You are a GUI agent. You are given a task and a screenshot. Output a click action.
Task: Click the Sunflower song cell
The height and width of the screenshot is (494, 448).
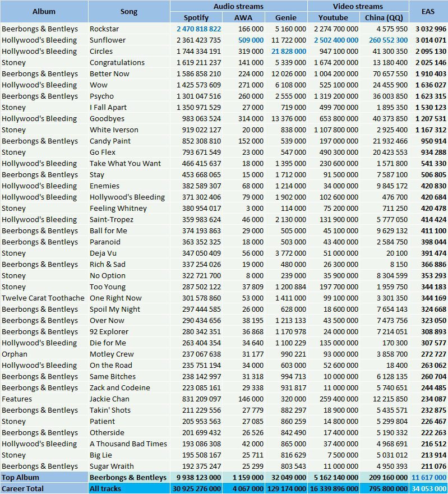point(129,40)
